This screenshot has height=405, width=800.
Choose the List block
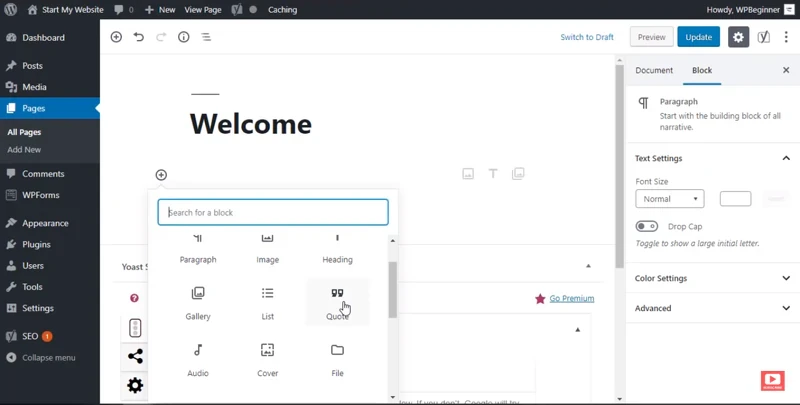pos(267,302)
